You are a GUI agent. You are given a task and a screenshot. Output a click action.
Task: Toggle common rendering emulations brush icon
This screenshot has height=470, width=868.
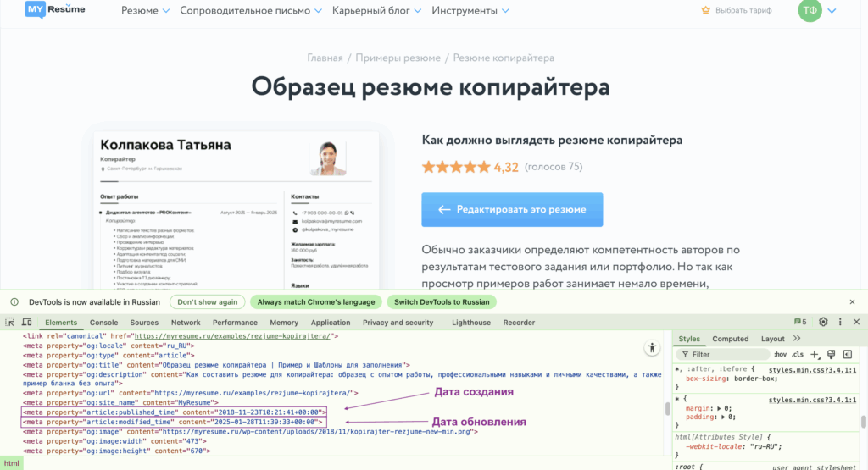(x=831, y=355)
